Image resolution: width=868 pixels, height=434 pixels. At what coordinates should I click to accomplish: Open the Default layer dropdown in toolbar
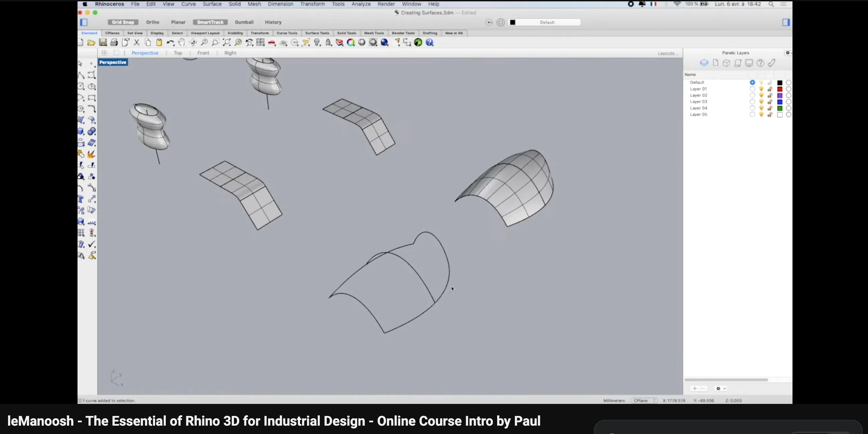547,22
